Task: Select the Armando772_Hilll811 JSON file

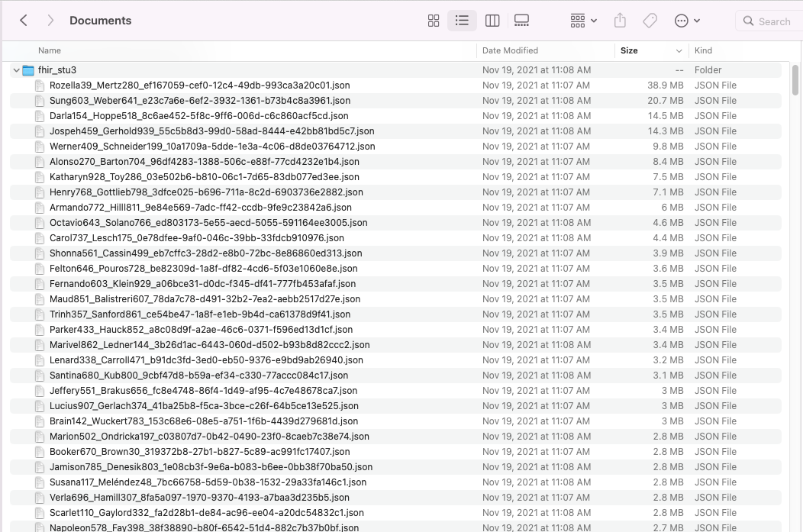Action: pyautogui.click(x=200, y=208)
